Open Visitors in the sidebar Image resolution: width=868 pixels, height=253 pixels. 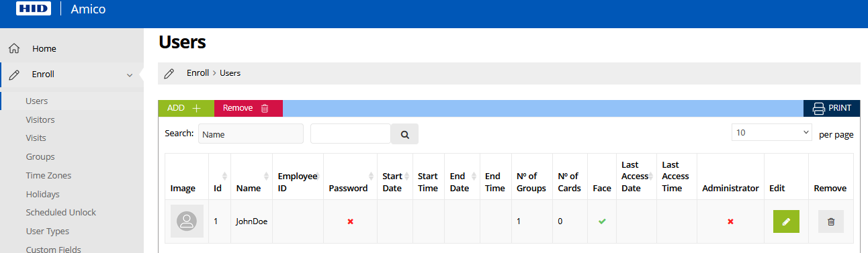pos(40,119)
